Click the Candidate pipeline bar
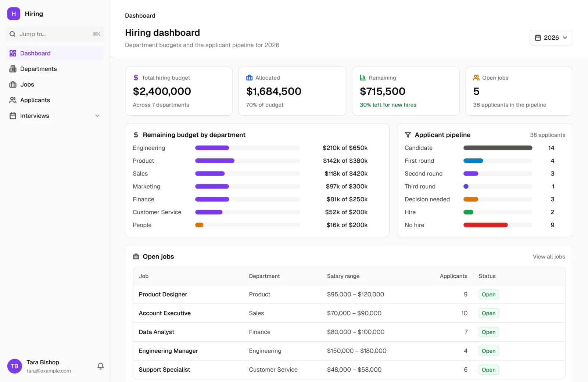The image size is (588, 382). 498,148
